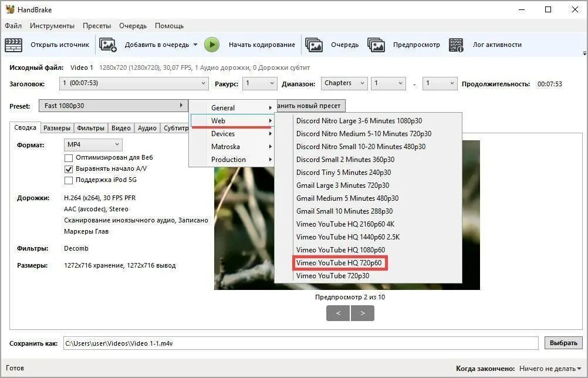Open the end chapter dropdown
588x378 pixels.
(440, 83)
